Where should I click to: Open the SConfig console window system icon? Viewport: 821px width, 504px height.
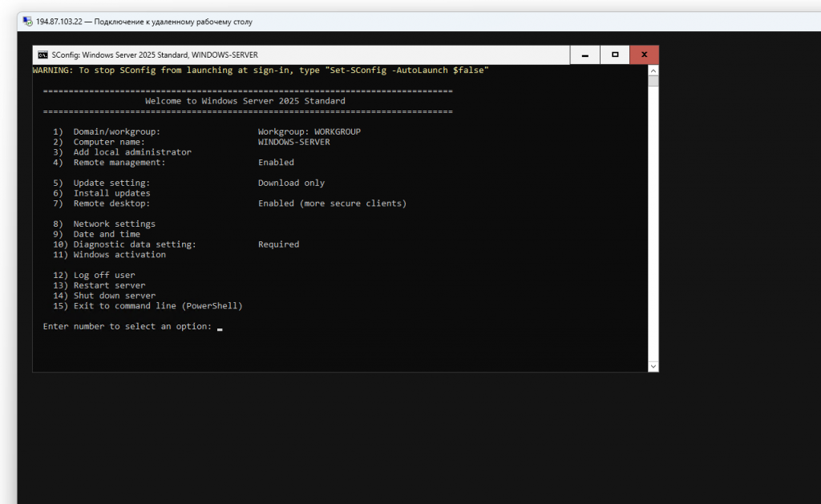point(42,55)
